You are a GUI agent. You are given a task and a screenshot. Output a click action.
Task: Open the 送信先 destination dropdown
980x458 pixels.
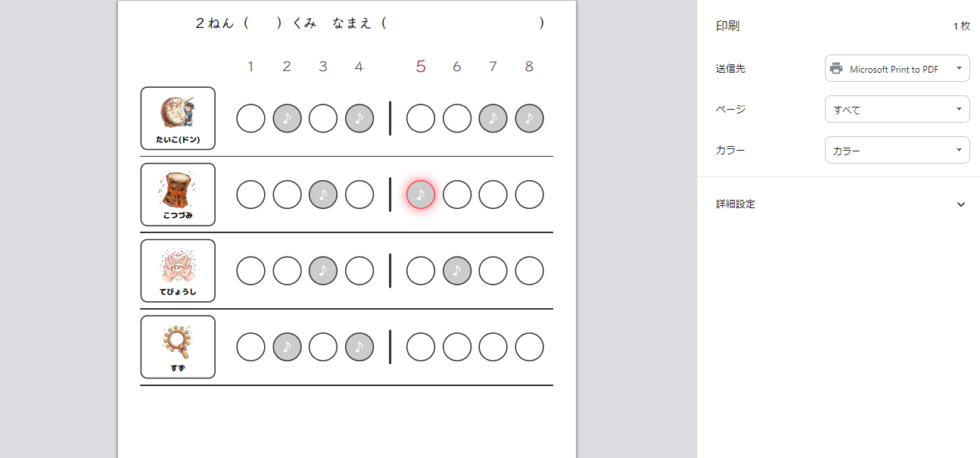[x=897, y=69]
